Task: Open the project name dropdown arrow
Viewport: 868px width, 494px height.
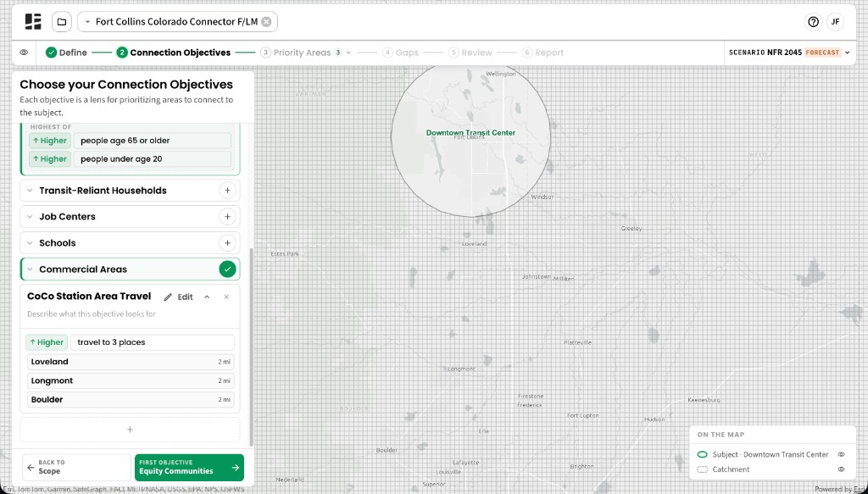Action: point(87,22)
